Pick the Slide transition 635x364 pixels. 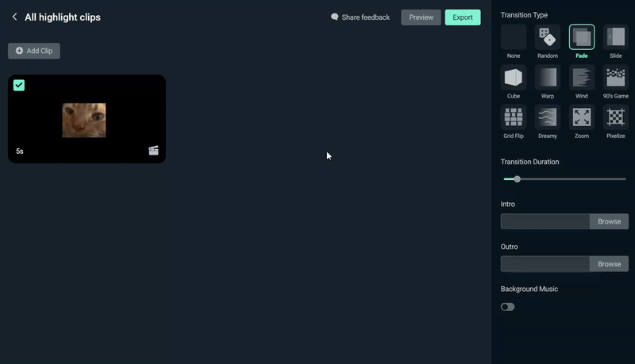(x=616, y=37)
